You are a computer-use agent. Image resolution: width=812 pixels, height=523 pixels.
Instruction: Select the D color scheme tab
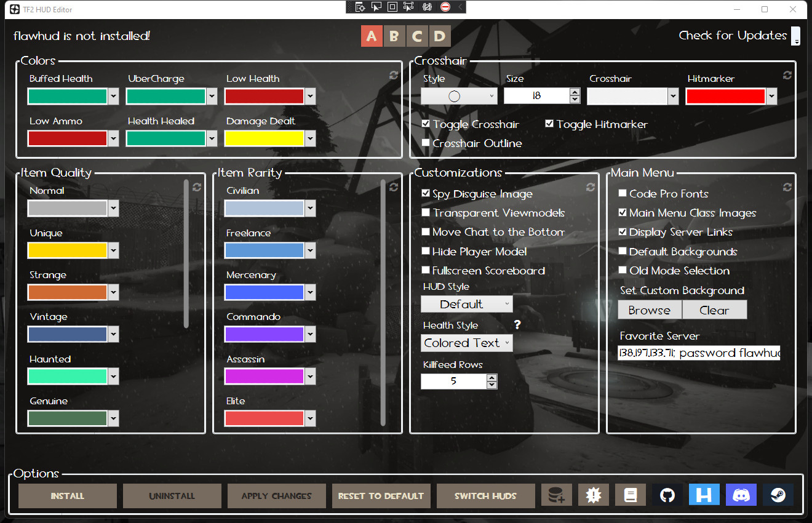(440, 36)
